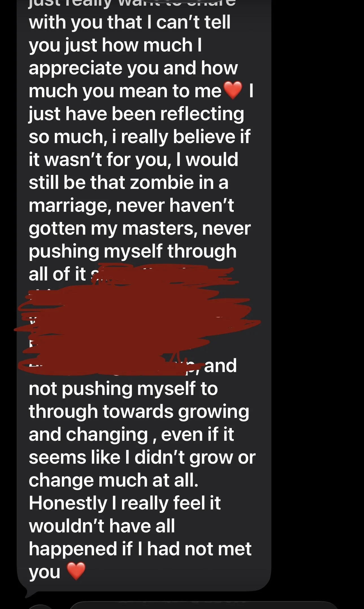Viewport: 364px width, 609px height.
Task: Tap the plus button beside message field
Action: tap(40, 607)
